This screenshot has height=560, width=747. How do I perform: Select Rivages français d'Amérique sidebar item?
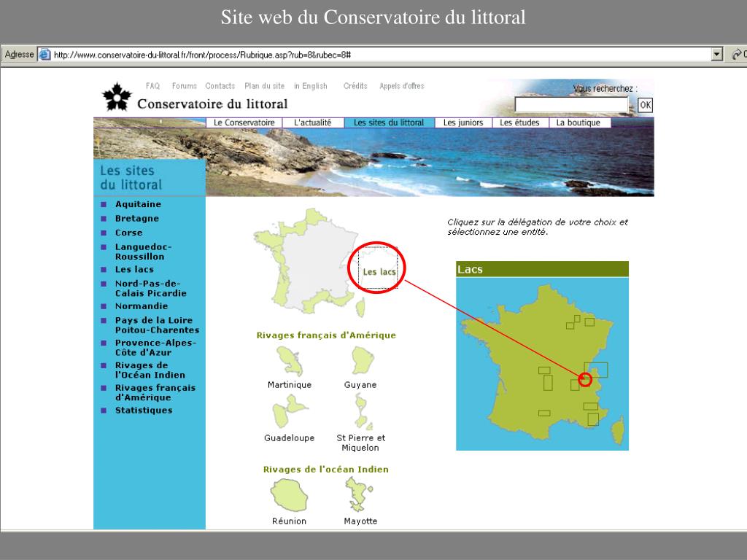(x=155, y=392)
